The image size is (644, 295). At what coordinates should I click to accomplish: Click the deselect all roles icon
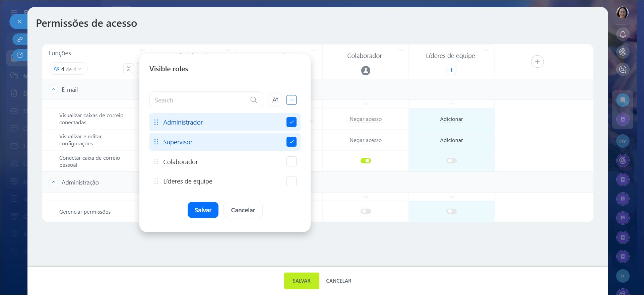click(x=292, y=100)
